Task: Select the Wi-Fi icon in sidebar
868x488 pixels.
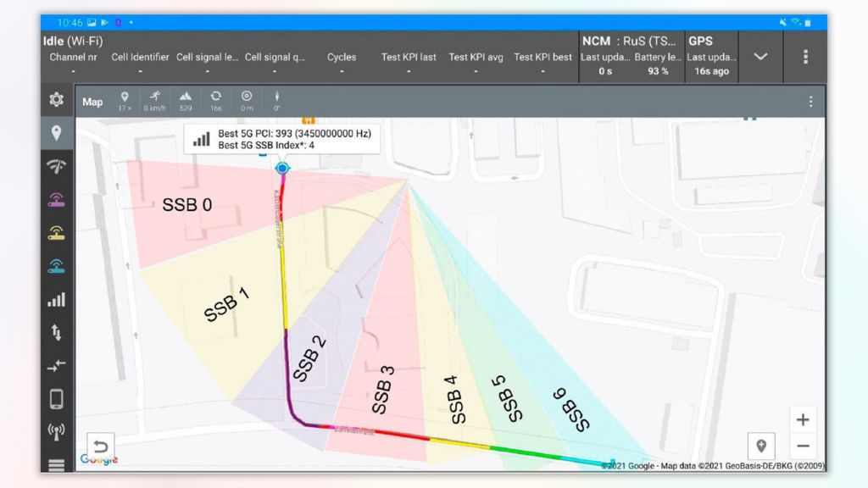Action: click(57, 166)
